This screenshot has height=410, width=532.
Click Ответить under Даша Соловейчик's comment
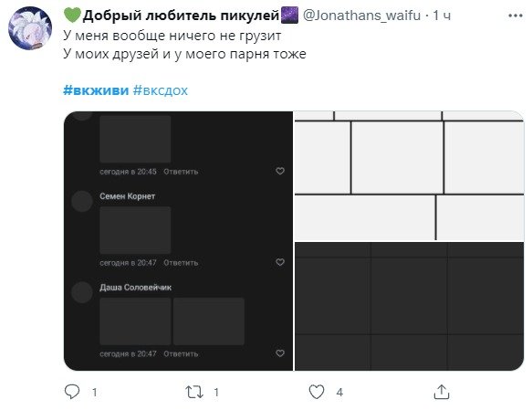(x=181, y=354)
